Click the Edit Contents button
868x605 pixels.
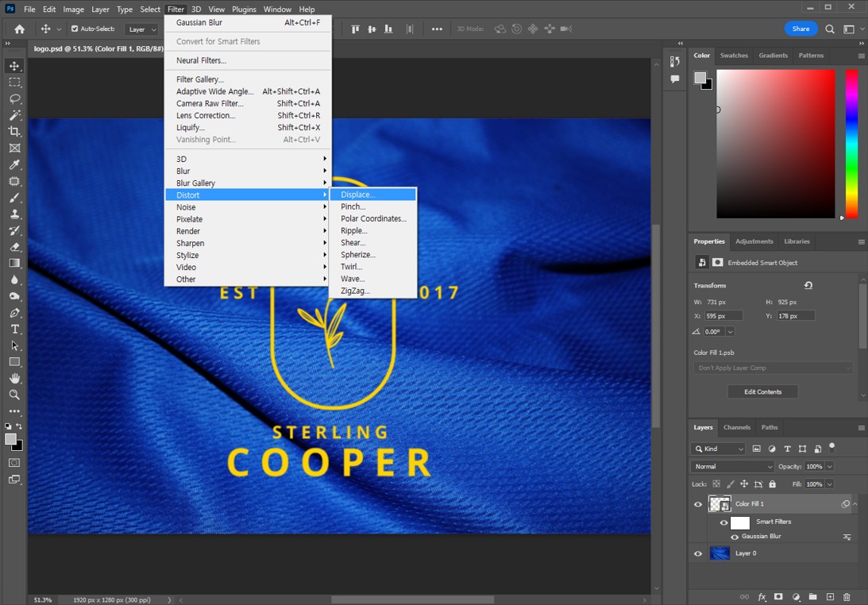pos(762,392)
